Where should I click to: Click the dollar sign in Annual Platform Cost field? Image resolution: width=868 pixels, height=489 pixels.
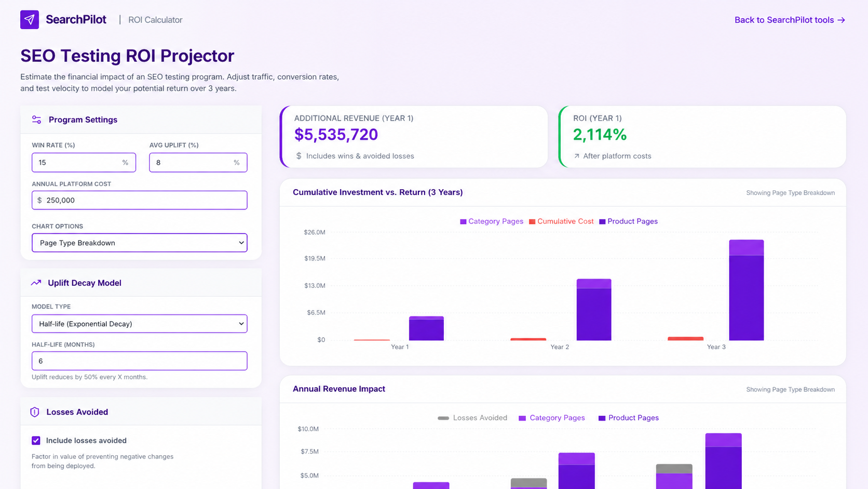[39, 200]
